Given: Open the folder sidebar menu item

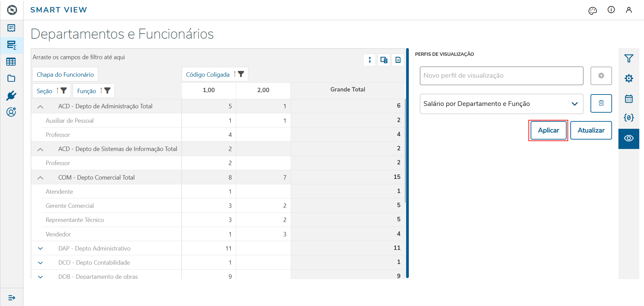Looking at the screenshot, I should 11,78.
